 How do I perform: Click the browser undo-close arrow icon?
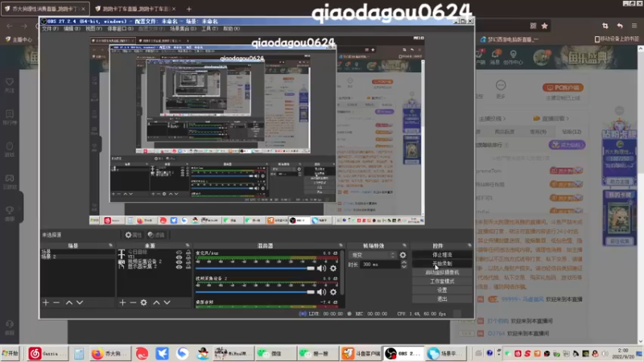point(620,26)
